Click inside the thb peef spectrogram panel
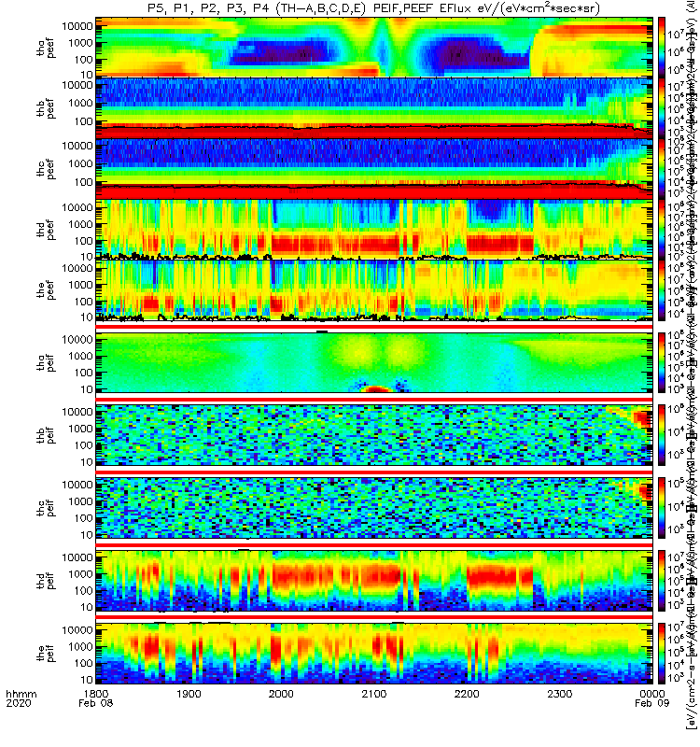This screenshot has width=700, height=747. click(374, 108)
